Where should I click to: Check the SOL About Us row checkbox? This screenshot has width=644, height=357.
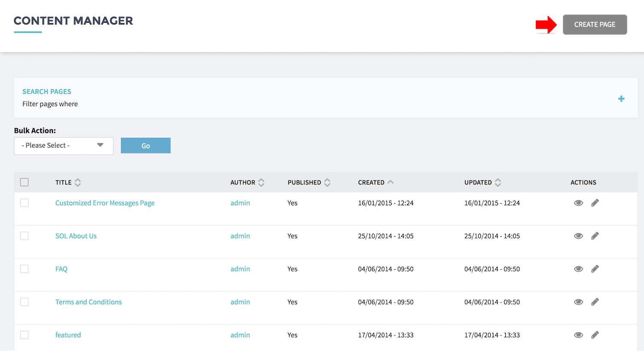(x=24, y=236)
